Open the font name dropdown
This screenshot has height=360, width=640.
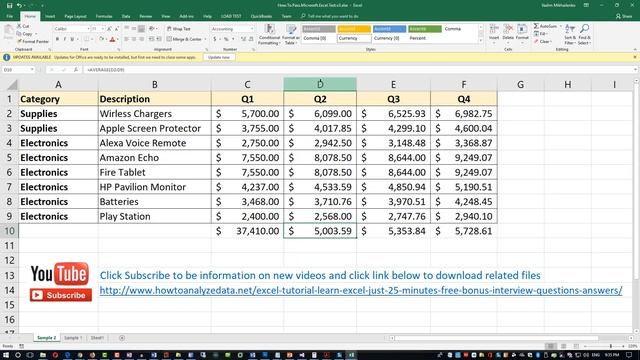click(x=88, y=29)
